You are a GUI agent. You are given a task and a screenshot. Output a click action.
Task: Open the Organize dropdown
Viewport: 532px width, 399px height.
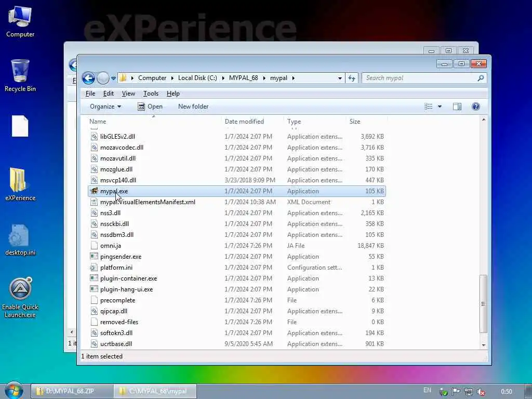click(105, 107)
